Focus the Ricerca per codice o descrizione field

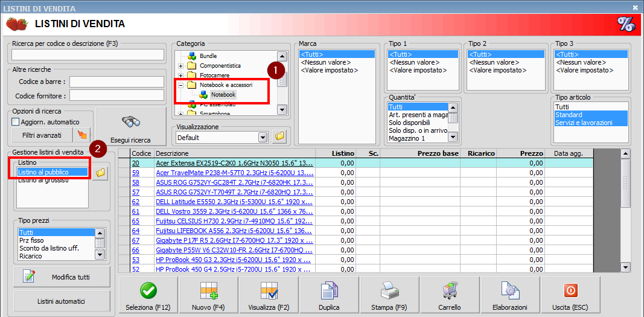tap(88, 54)
